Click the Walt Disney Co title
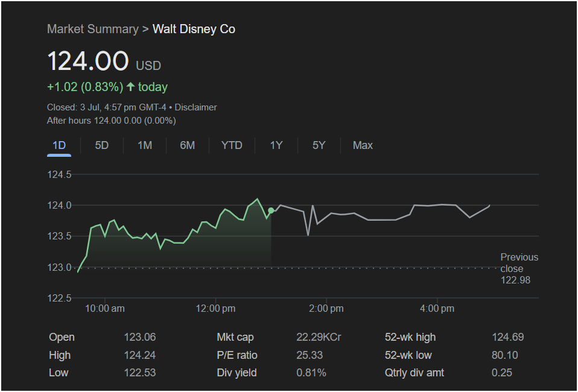 click(x=194, y=29)
